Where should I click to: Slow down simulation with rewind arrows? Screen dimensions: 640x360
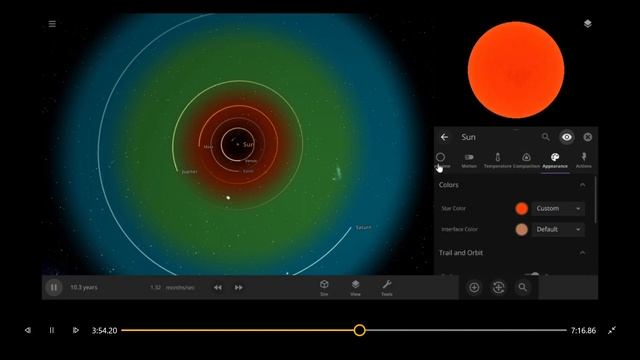(x=218, y=288)
